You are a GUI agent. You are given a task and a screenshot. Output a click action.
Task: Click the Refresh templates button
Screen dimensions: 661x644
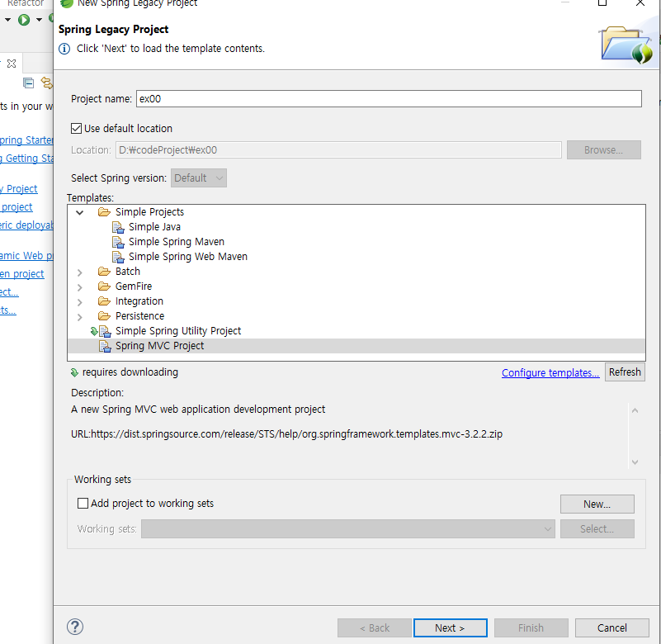coord(625,372)
